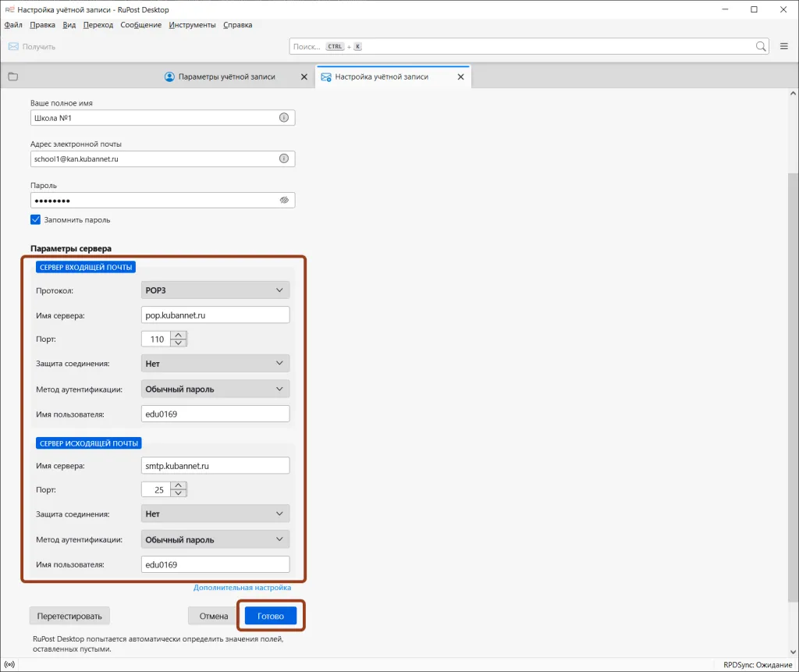Close the Параметры учётной записи tab
799x672 pixels.
coord(304,76)
